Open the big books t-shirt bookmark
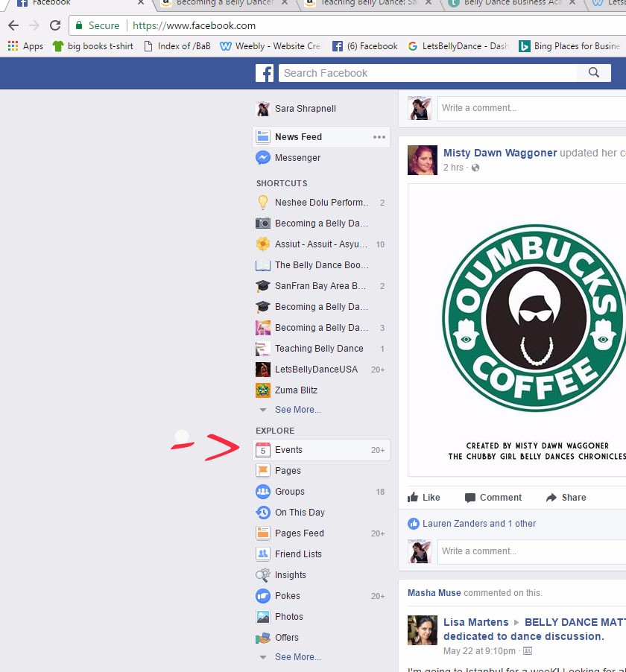 click(92, 46)
